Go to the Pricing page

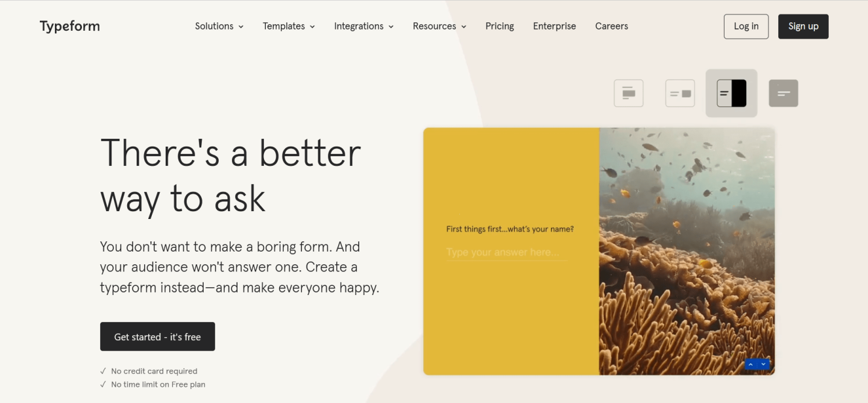[500, 27]
